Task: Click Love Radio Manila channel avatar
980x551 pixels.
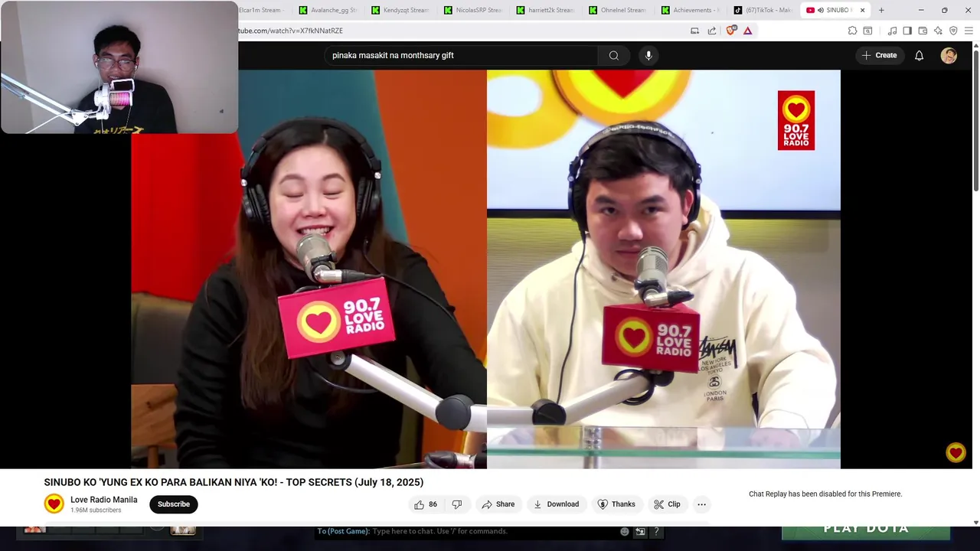Action: tap(54, 504)
